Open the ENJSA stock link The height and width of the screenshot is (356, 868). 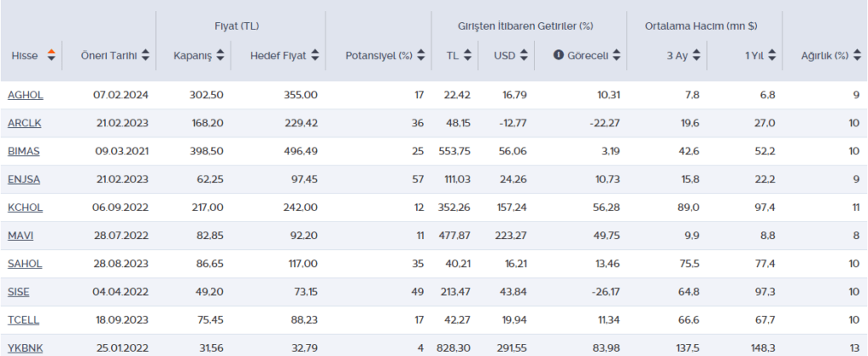tap(24, 180)
